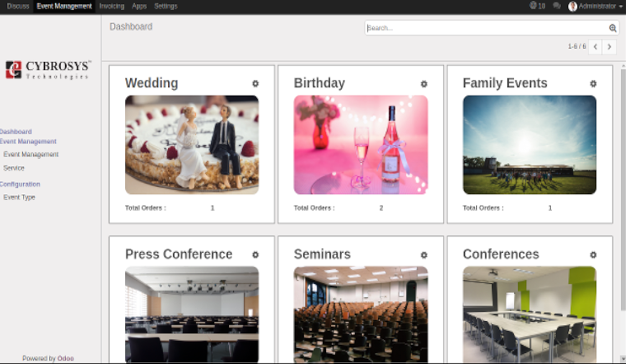Click the Family Events field thumbnail
This screenshot has width=626, height=364.
529,145
